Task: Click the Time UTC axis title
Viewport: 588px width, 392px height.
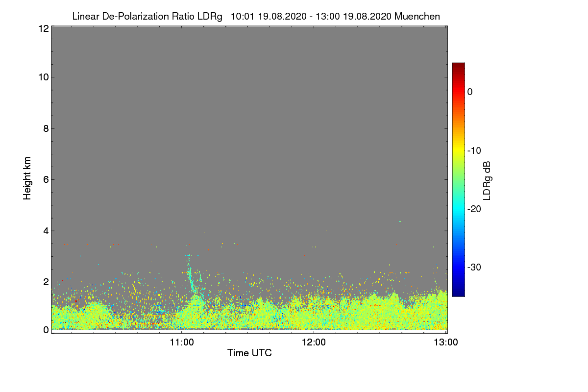Action: point(249,353)
